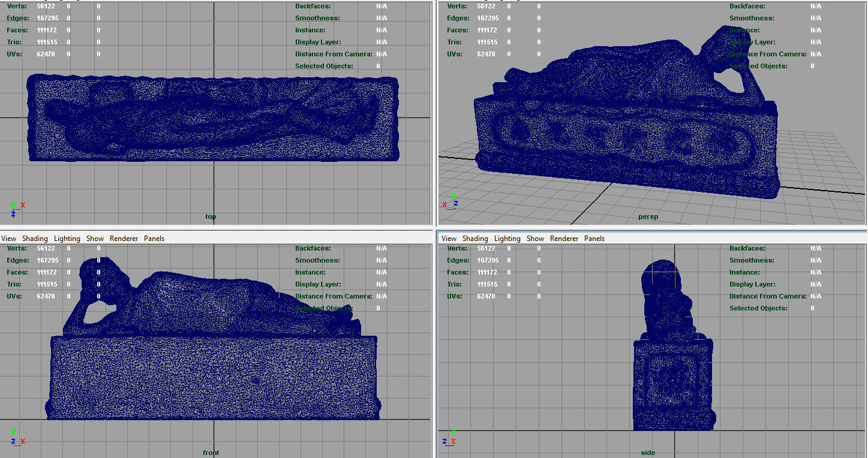Click the Display Layer label in the side view

[x=752, y=284]
